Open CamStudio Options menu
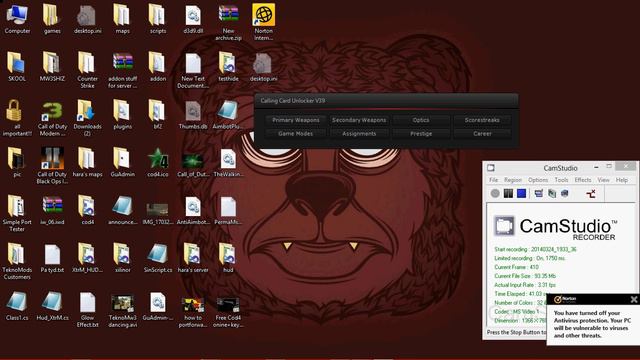Viewport: 640px width, 360px height. tap(538, 180)
